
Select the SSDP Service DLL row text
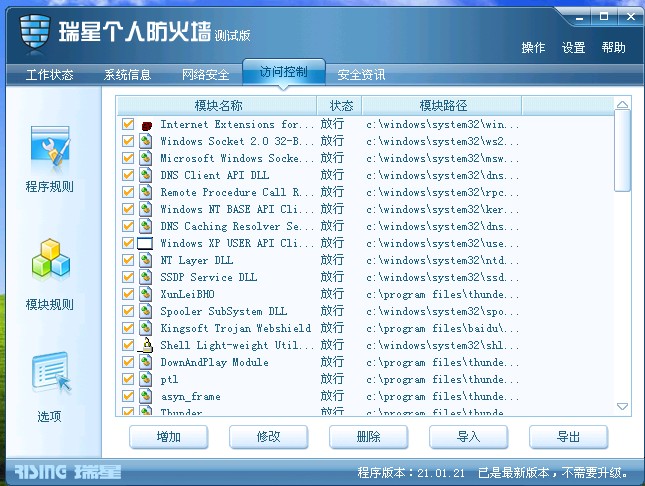[x=209, y=277]
